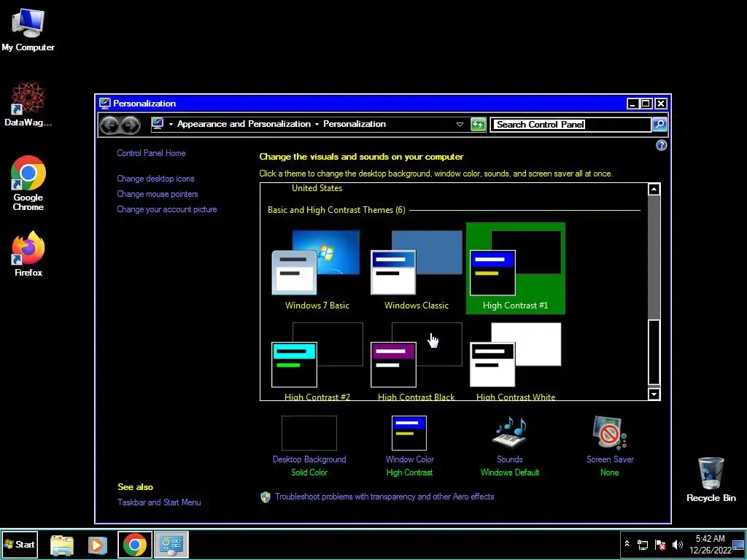Click the theme list scroll down arrow
Image resolution: width=747 pixels, height=560 pixels.
654,394
